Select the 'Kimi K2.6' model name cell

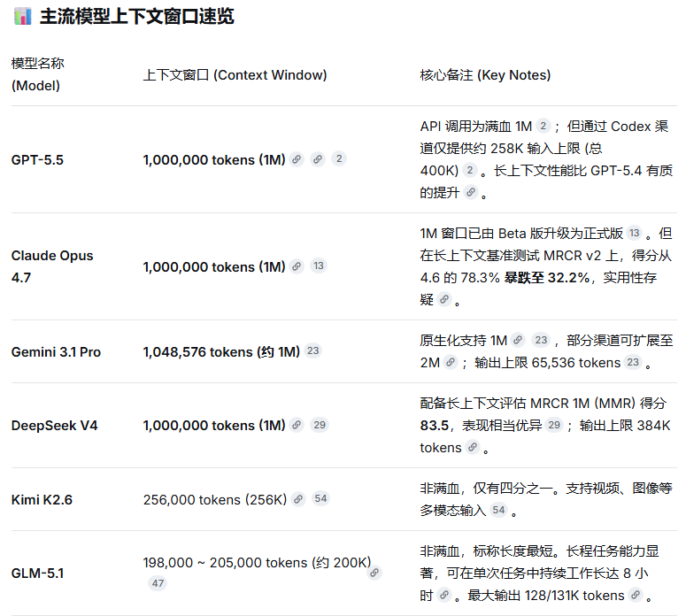(42, 499)
